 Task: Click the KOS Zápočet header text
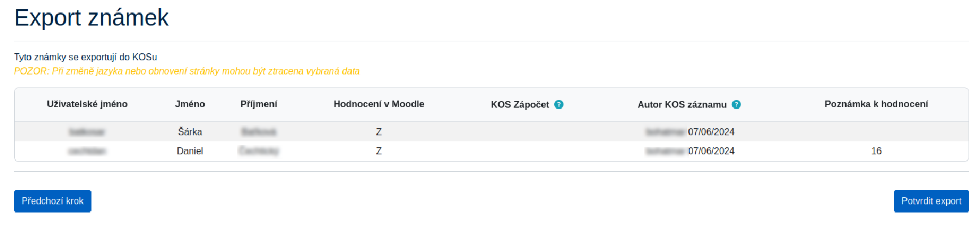click(520, 105)
